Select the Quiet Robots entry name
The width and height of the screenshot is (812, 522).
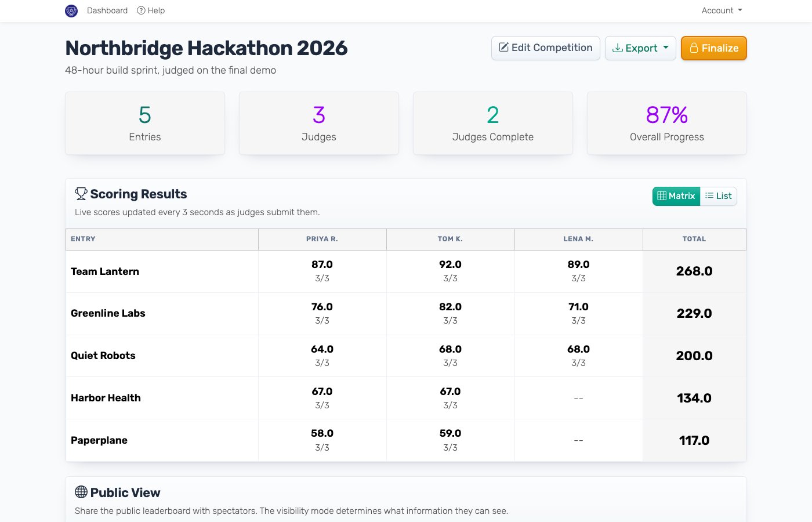[x=103, y=356]
